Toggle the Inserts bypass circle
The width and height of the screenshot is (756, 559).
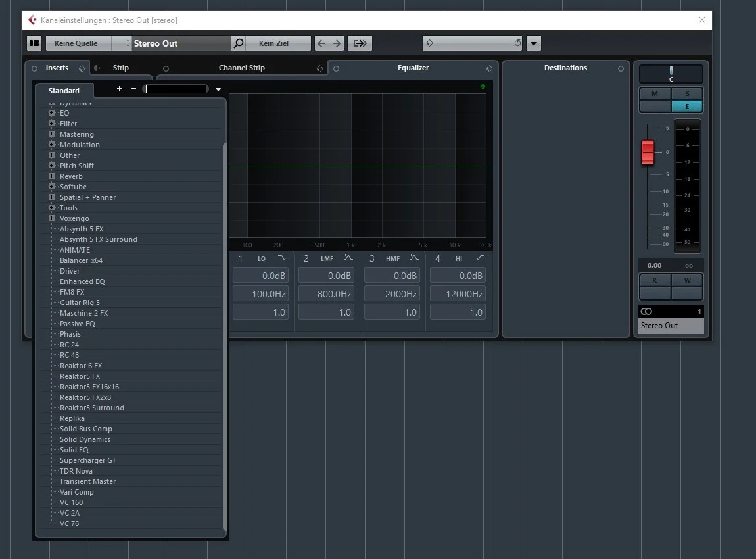[x=34, y=68]
